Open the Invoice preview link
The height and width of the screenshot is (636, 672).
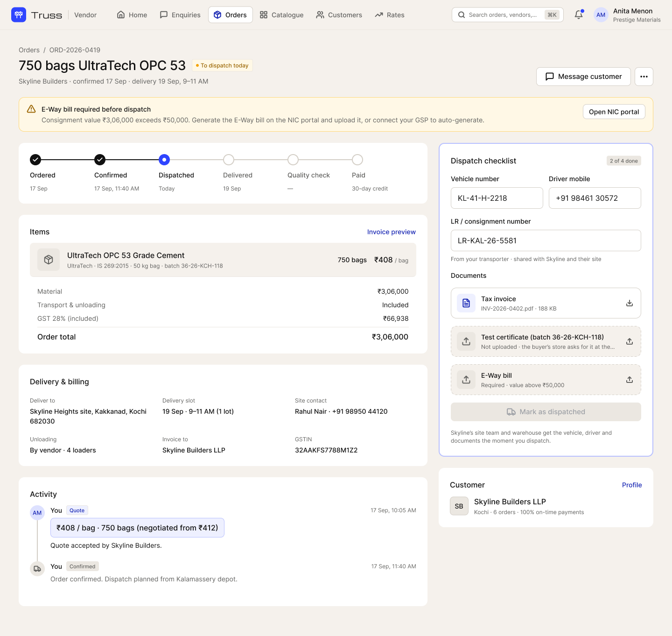point(391,232)
